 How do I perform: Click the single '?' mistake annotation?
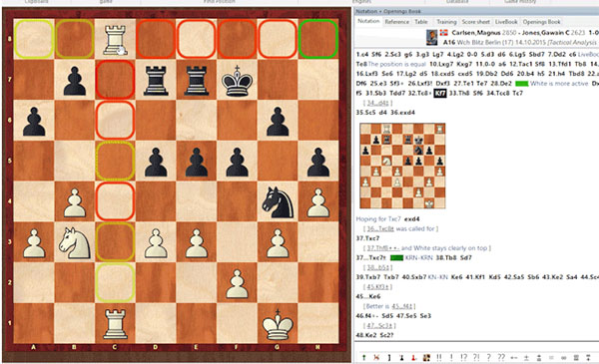[488, 357]
